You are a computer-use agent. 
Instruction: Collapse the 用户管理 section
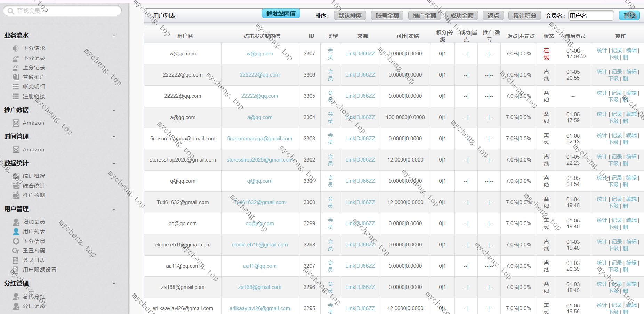[x=114, y=209]
